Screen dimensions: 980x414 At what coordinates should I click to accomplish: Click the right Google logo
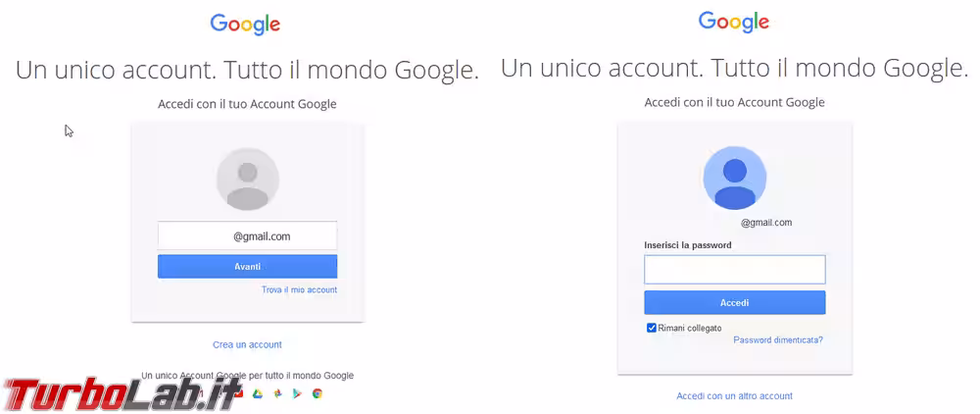point(734,22)
